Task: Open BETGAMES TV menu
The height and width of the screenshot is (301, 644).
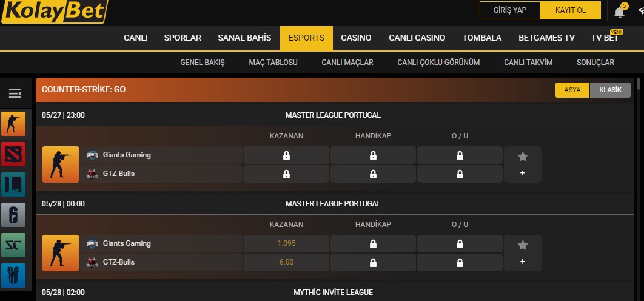Action: (x=546, y=38)
